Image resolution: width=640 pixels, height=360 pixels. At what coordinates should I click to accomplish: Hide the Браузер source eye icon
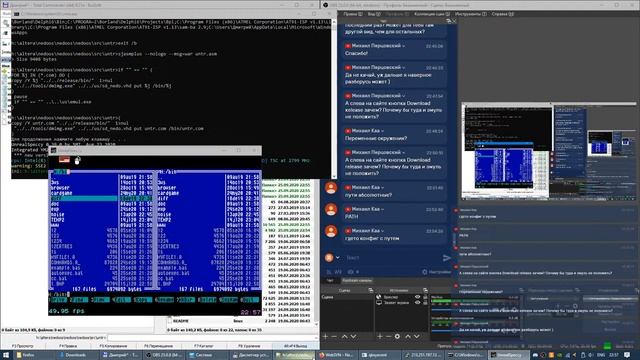[418, 297]
